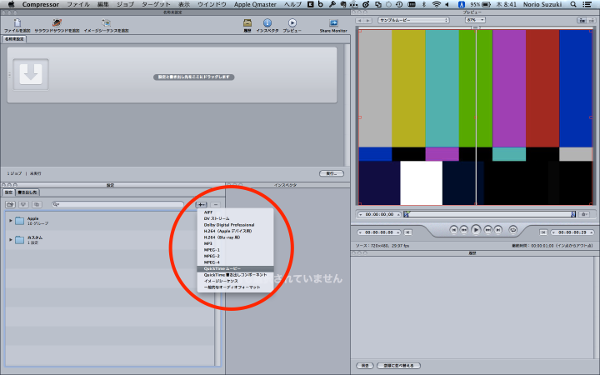Select the カスタム folder row

pyautogui.click(x=110, y=240)
